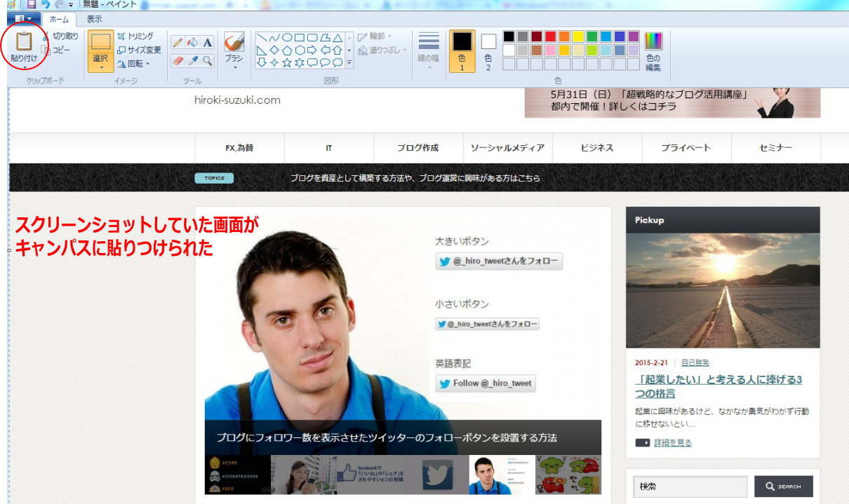The height and width of the screenshot is (504, 849).
Task: Pick the purple swatch in the palette
Action: [x=634, y=36]
